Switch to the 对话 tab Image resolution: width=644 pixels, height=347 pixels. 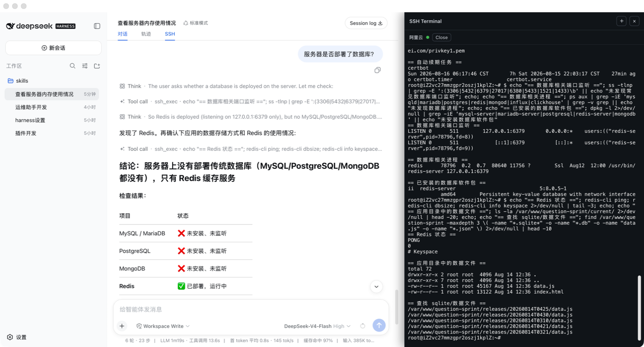[x=122, y=34]
